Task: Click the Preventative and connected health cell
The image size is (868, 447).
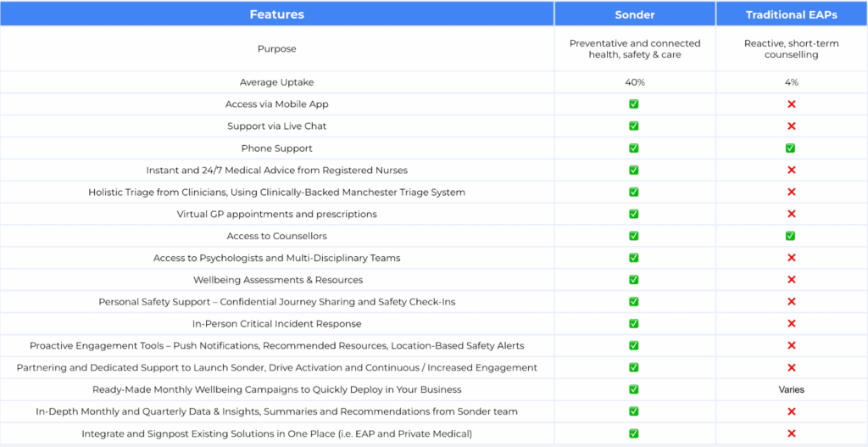Action: point(634,49)
